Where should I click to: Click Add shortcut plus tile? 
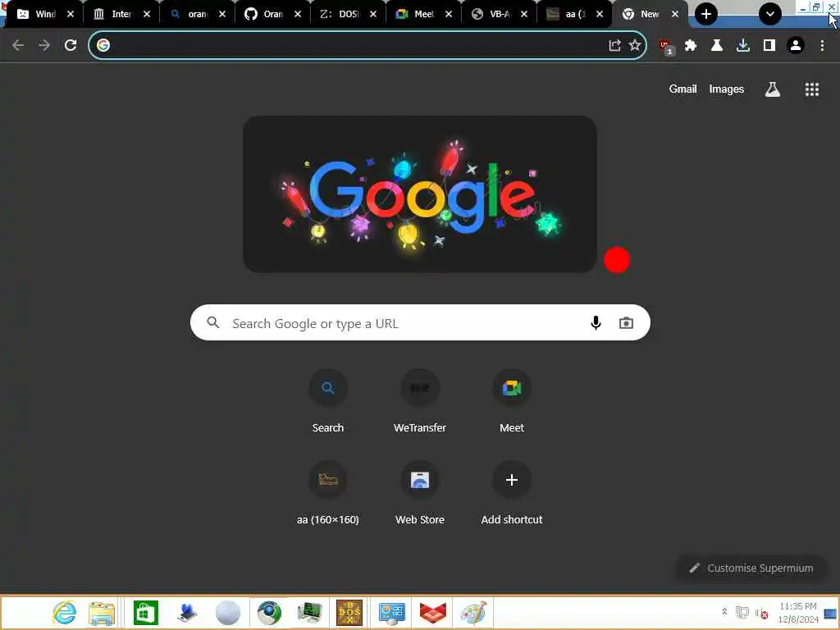512,493
